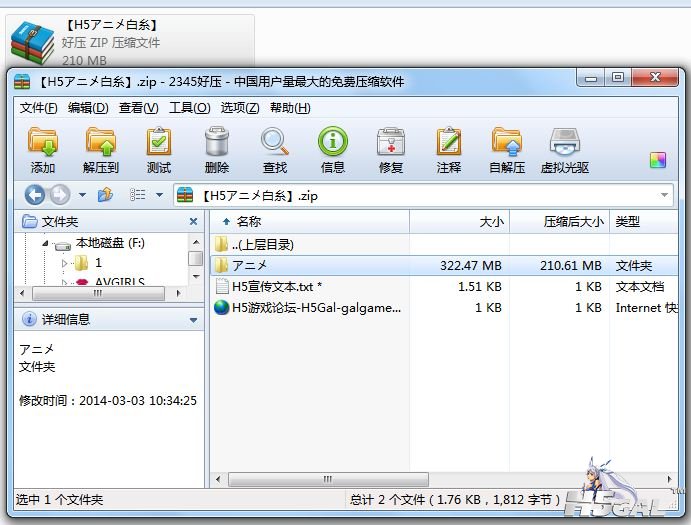The width and height of the screenshot is (691, 525).
Task: Expand the folder named 1 in tree
Action: [x=65, y=264]
